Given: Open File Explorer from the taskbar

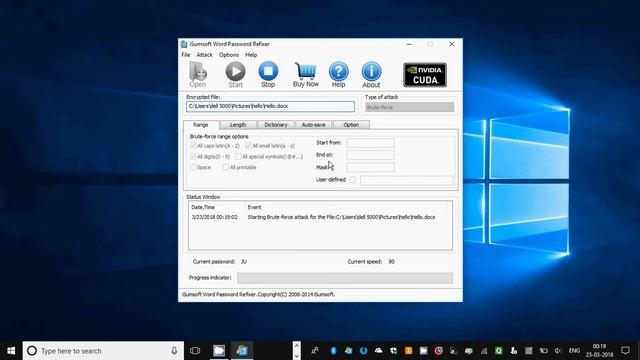Looking at the screenshot, I should 219,351.
